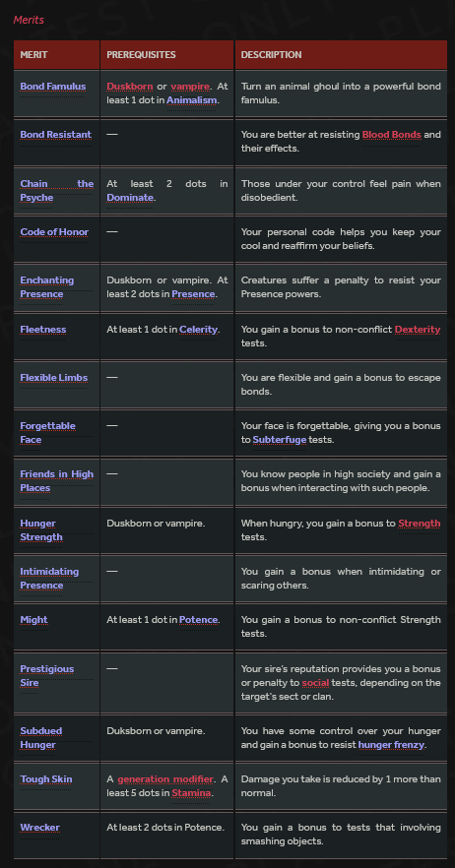
Task: Click the Strength link in Hunger Strength row
Action: [x=419, y=524]
